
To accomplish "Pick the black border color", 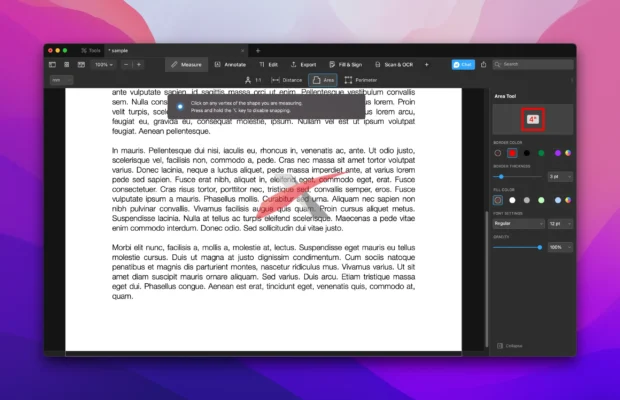I will tap(527, 153).
